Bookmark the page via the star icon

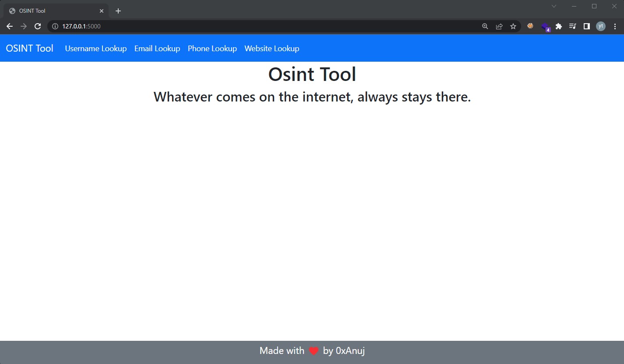tap(513, 26)
